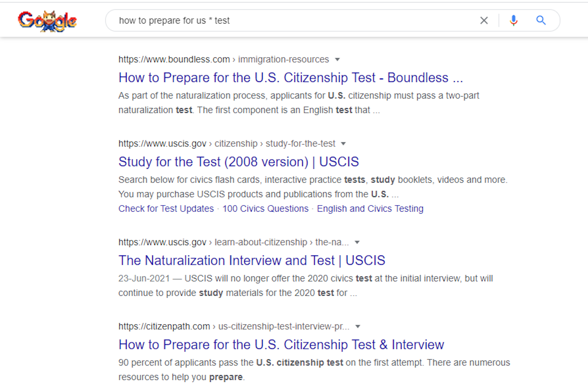
Task: Clear the search query with X icon
Action: pyautogui.click(x=484, y=20)
